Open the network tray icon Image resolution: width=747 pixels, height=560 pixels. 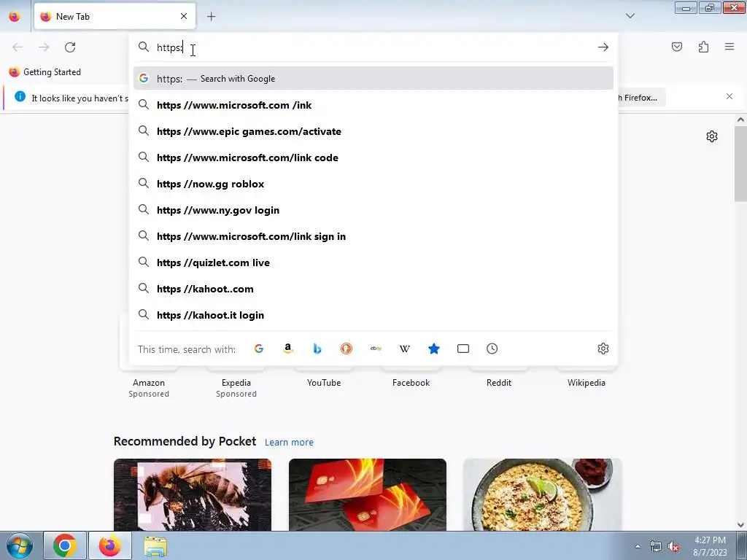pos(656,547)
